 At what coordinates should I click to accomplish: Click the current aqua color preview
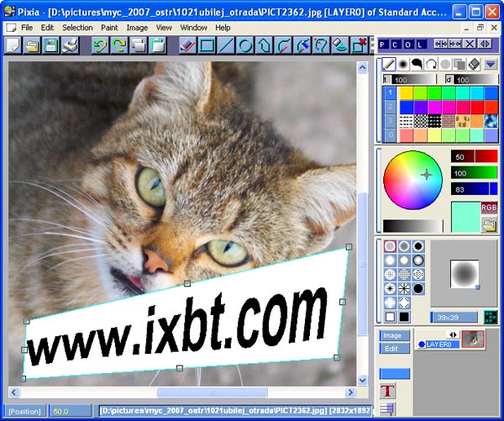tap(465, 217)
